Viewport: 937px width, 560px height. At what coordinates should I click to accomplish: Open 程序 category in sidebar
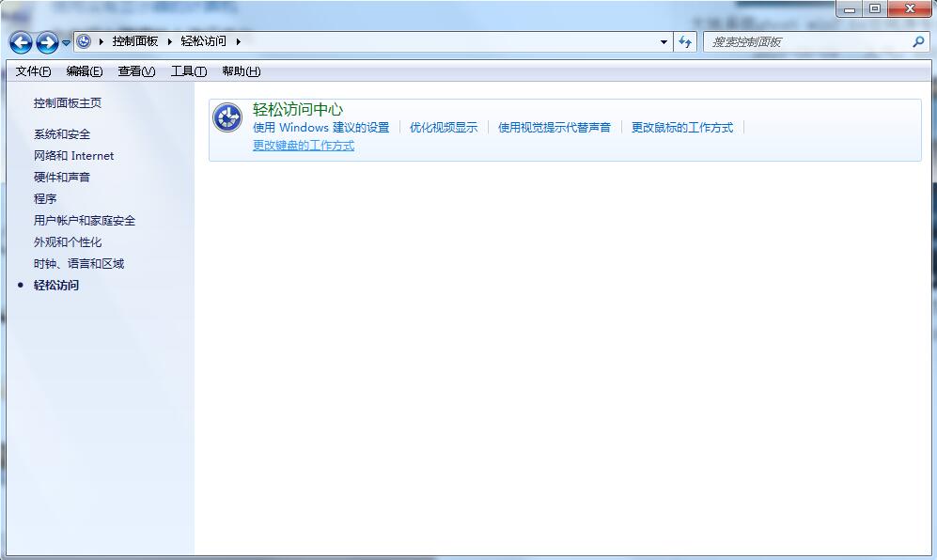pos(45,198)
